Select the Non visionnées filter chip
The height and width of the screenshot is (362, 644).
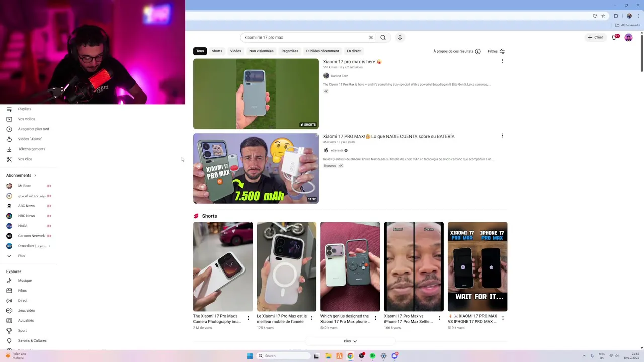pyautogui.click(x=261, y=51)
